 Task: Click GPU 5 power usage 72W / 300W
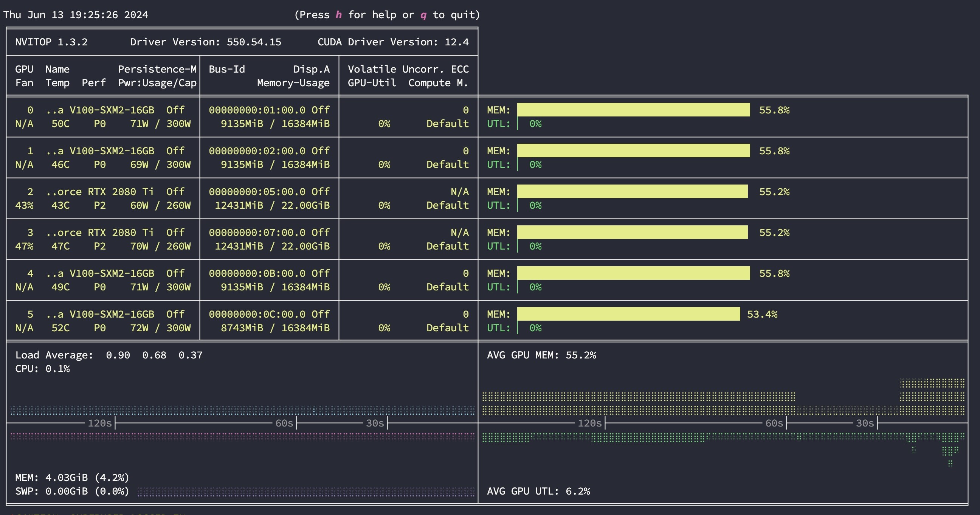click(160, 328)
